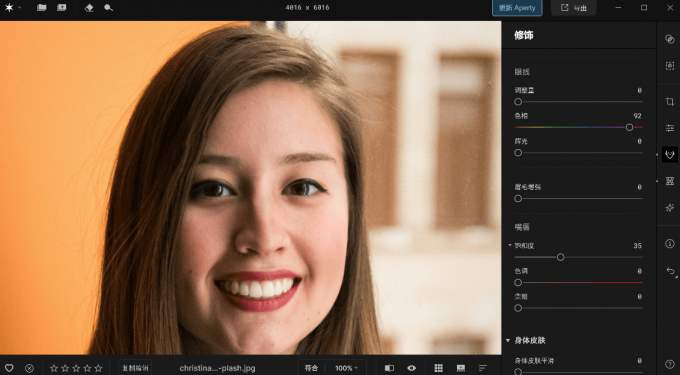Viewport: 680px width, 375px height.
Task: Open the adjustment sliders panel icon
Action: pyautogui.click(x=670, y=128)
